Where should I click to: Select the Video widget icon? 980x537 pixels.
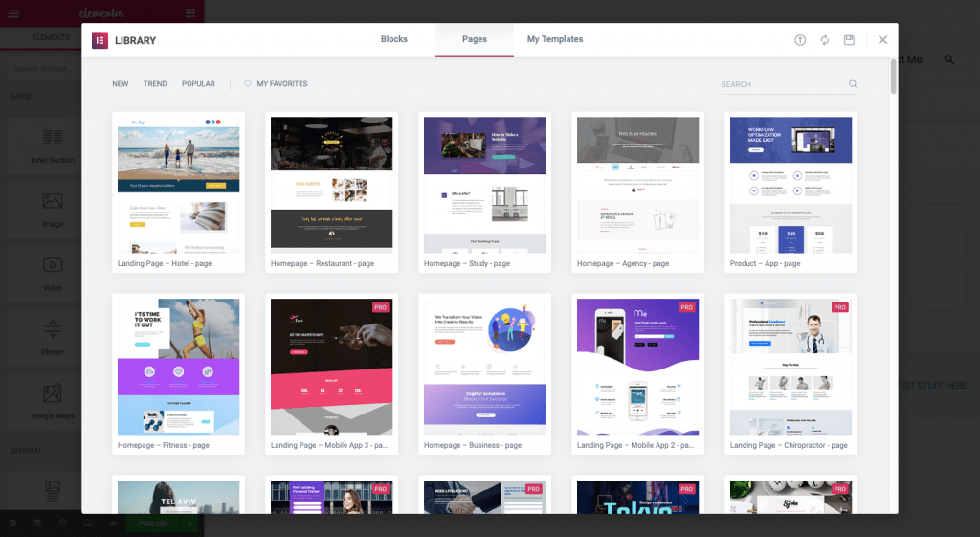click(x=53, y=265)
